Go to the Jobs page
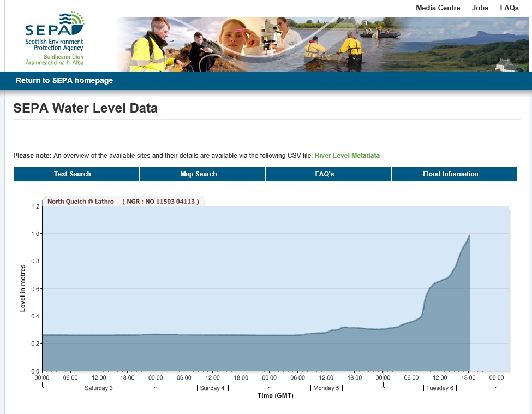The image size is (532, 414). (480, 8)
